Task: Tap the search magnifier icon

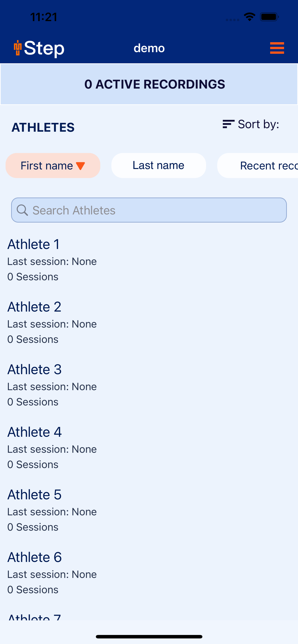Action: 22,210
